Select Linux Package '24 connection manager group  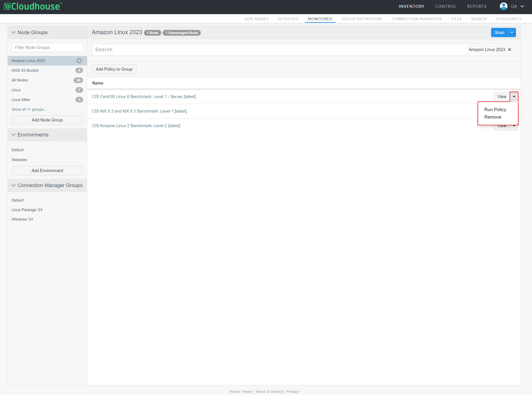[27, 210]
